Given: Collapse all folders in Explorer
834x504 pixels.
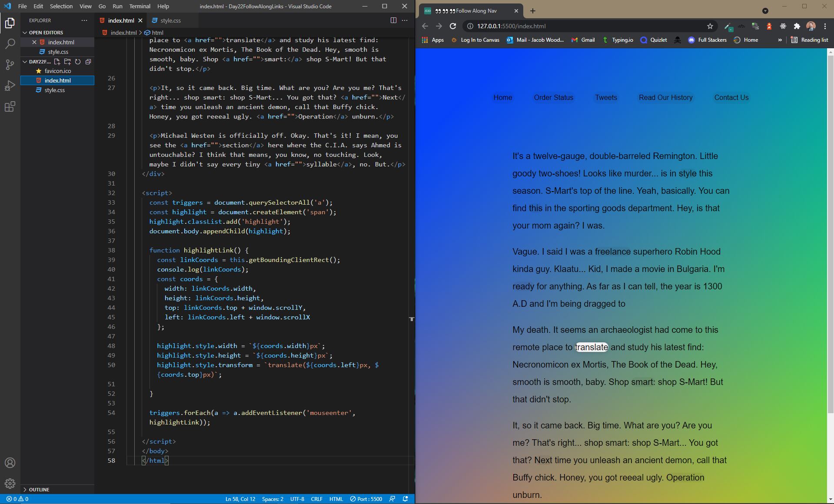Looking at the screenshot, I should [88, 62].
